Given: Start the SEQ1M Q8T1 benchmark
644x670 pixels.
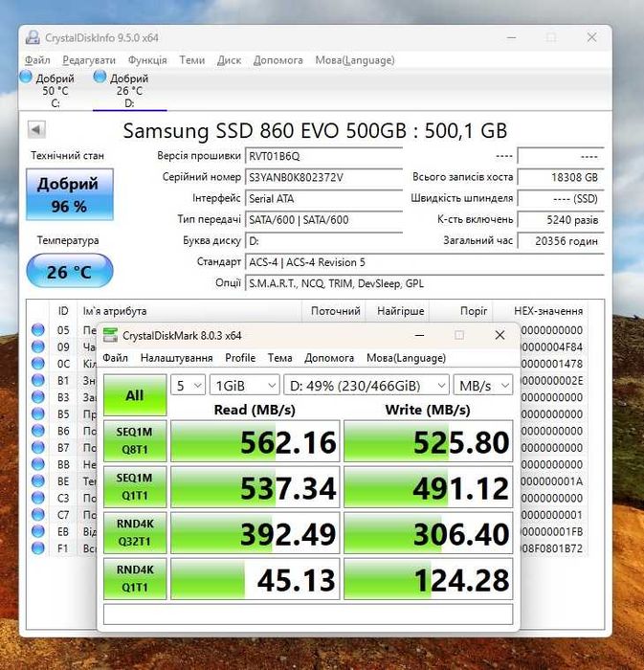Looking at the screenshot, I should (x=135, y=441).
